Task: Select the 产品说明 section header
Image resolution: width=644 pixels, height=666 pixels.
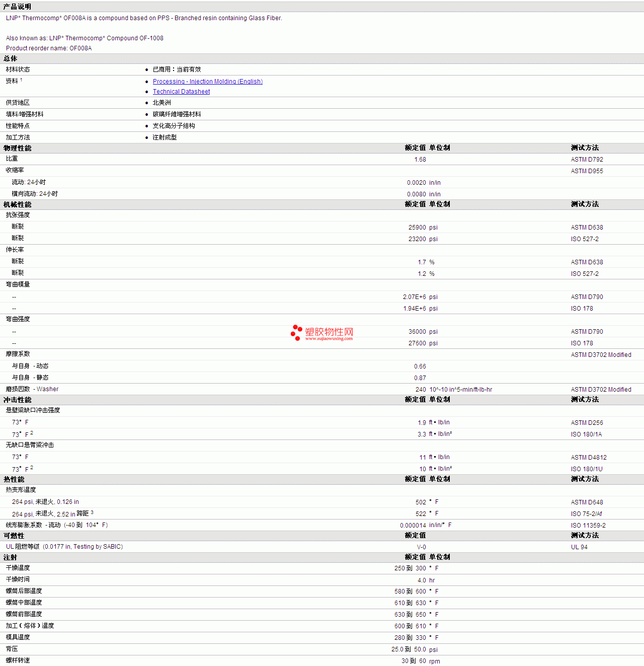Action: (x=17, y=7)
